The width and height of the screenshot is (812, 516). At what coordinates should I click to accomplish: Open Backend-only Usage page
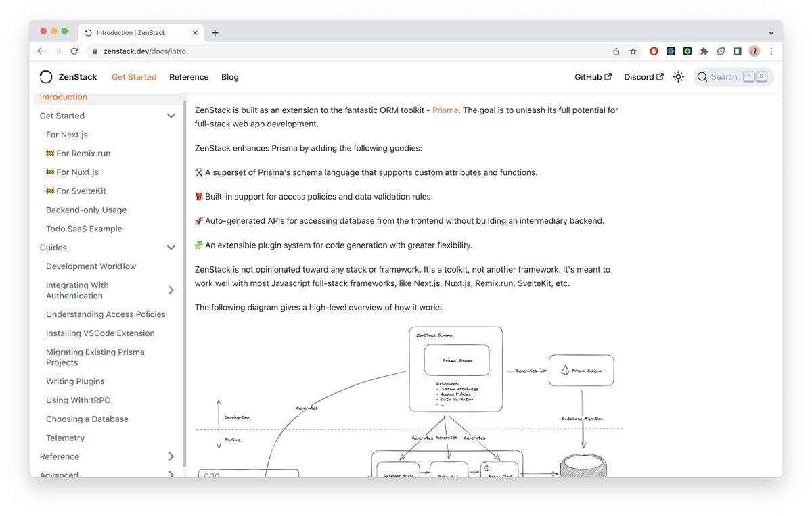[86, 210]
